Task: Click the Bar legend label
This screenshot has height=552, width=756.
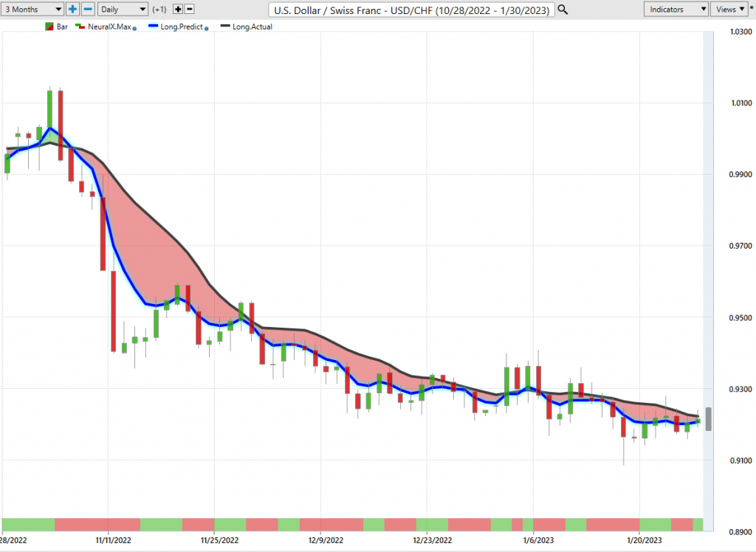Action: coord(62,27)
